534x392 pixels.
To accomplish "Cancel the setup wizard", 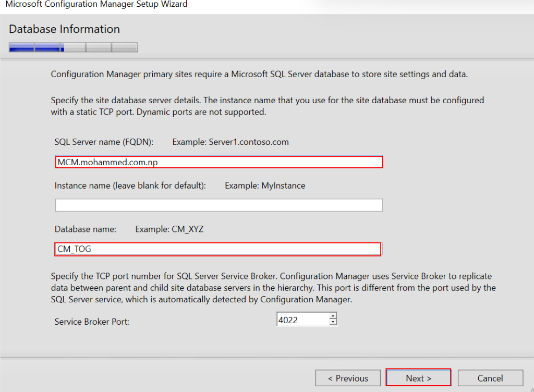I will tap(490, 378).
